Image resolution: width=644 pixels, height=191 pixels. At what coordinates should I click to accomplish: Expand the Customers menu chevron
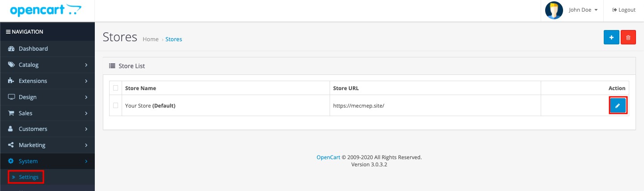pos(86,129)
